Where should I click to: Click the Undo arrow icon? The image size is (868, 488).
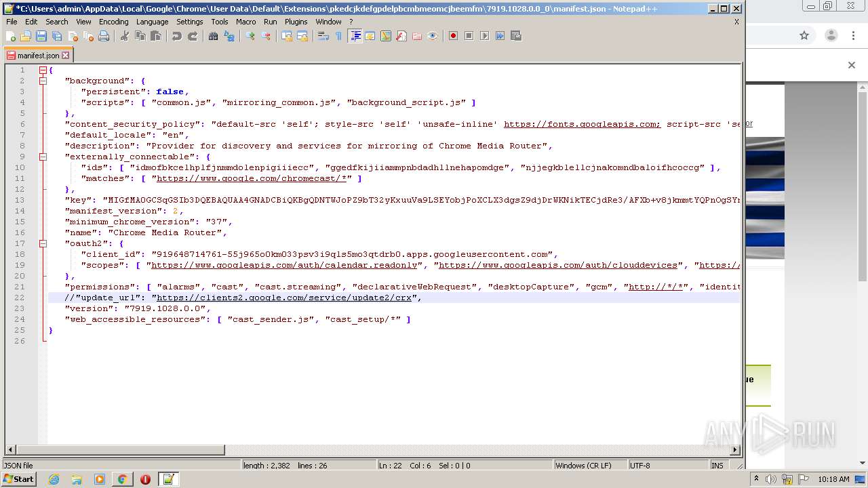point(177,36)
